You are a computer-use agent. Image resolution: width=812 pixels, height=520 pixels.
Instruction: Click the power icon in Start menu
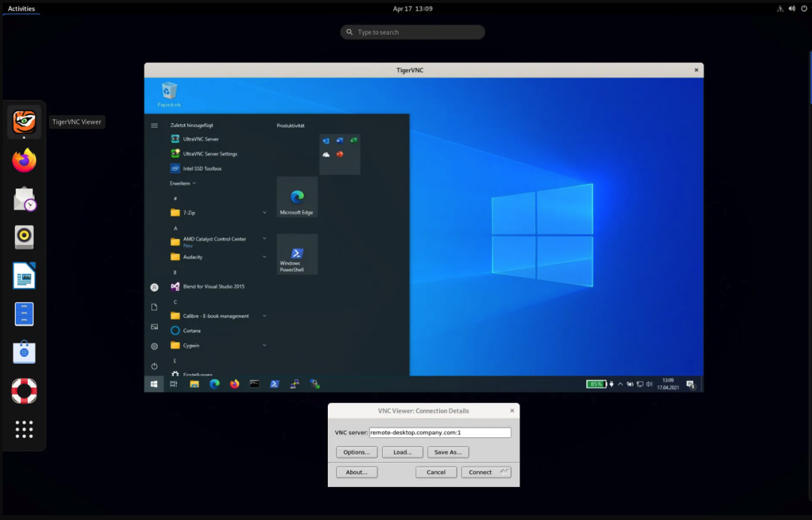[x=154, y=366]
